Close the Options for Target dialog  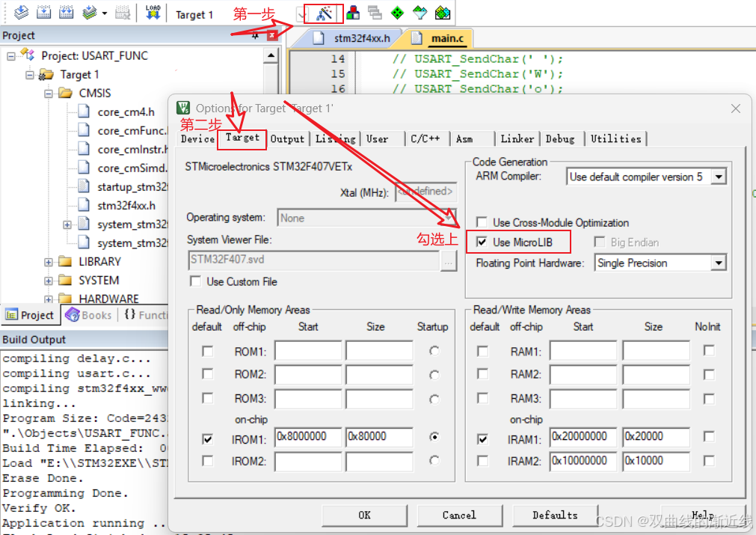(x=736, y=108)
